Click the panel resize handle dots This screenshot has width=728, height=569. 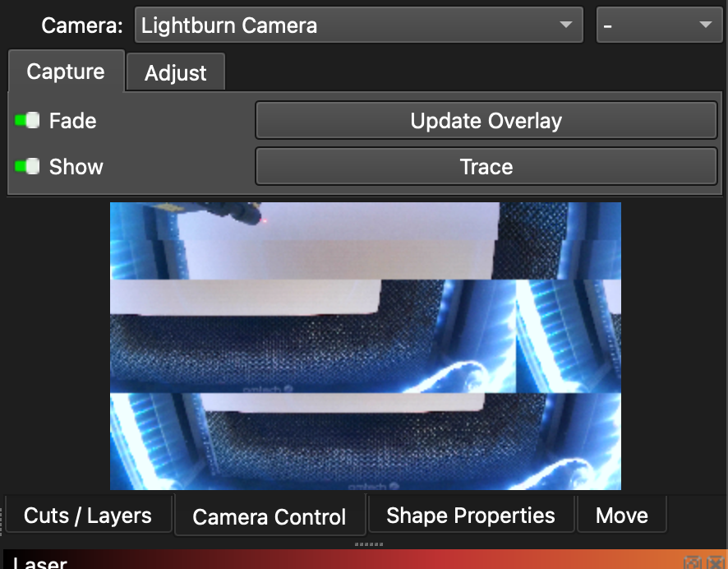click(x=369, y=544)
